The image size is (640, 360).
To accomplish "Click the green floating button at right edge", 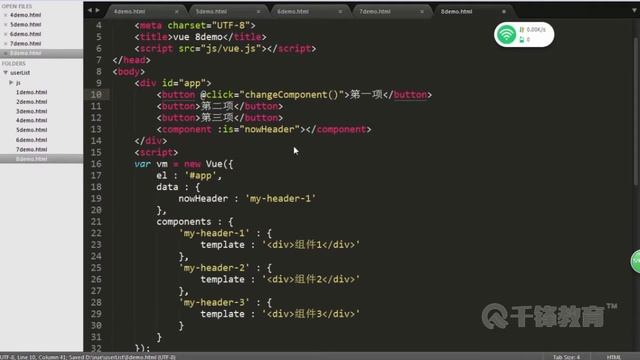I will (x=636, y=261).
